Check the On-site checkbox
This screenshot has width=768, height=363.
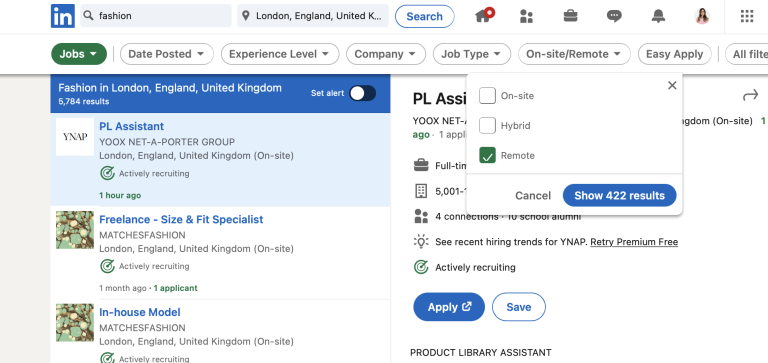click(487, 96)
